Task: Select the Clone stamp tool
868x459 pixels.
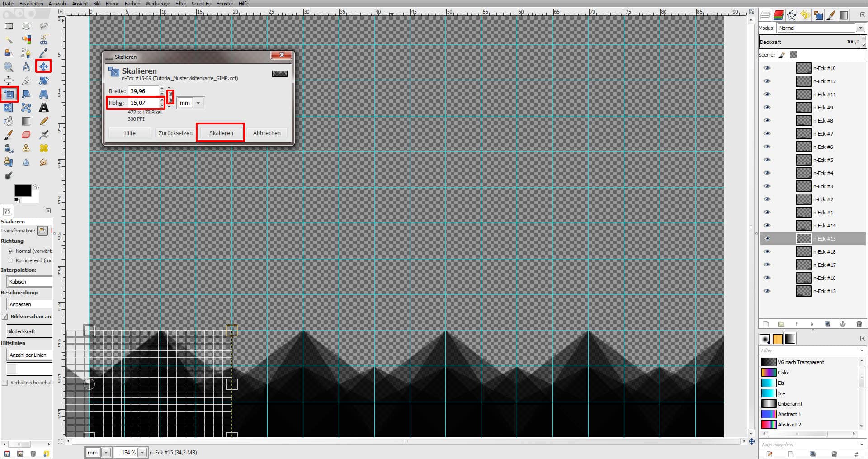Action: [x=26, y=148]
